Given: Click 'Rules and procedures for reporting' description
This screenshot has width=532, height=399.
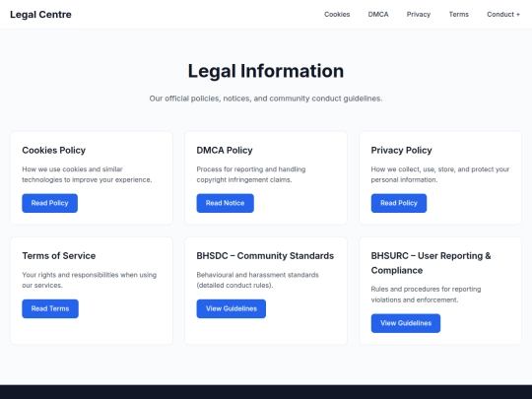Looking at the screenshot, I should click(x=426, y=295).
